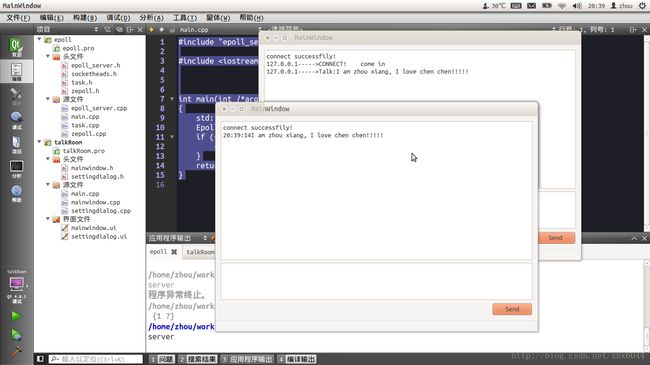The width and height of the screenshot is (650, 365).
Task: Open the Debug menu
Action: coord(118,18)
